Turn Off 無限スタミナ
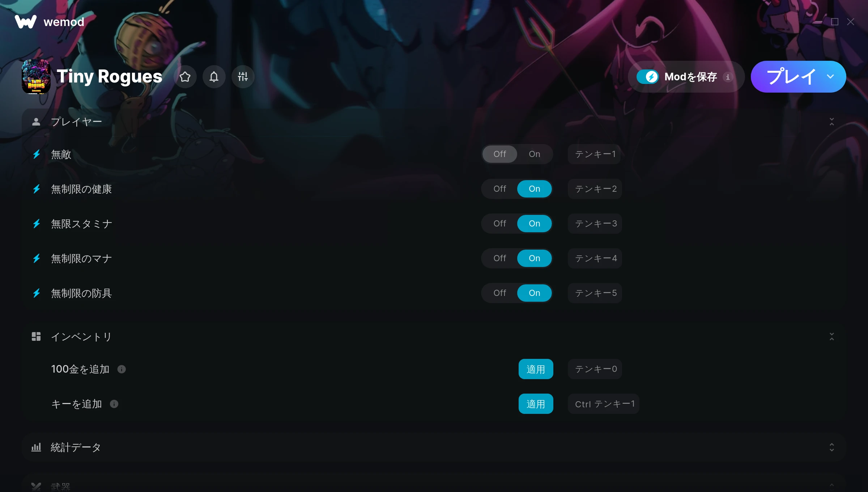This screenshot has height=492, width=868. pos(500,224)
